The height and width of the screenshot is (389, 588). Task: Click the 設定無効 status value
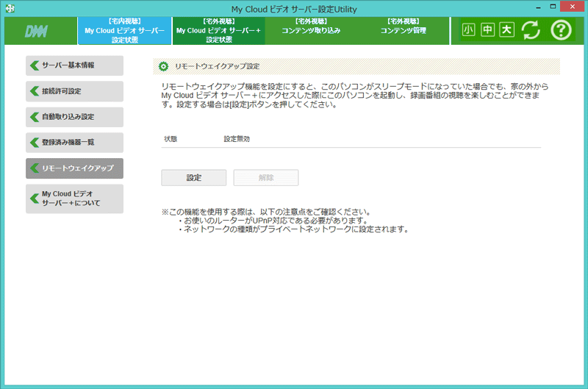237,139
